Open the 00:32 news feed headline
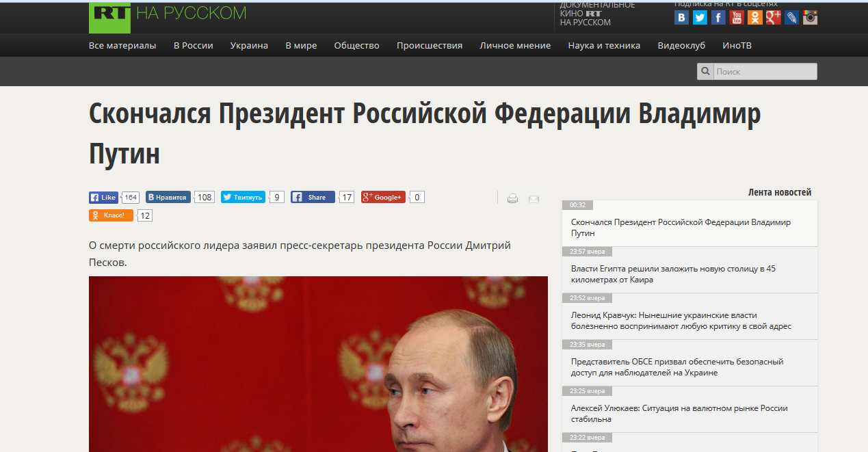The image size is (868, 452). point(681,228)
